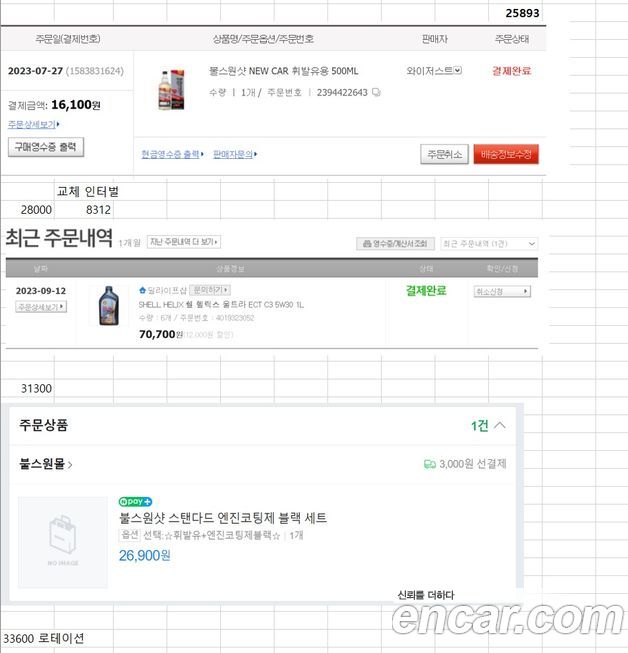Image resolution: width=628 pixels, height=653 pixels.
Task: Open the seller dropdown arrow beside 와이저스트
Action: pyautogui.click(x=458, y=70)
